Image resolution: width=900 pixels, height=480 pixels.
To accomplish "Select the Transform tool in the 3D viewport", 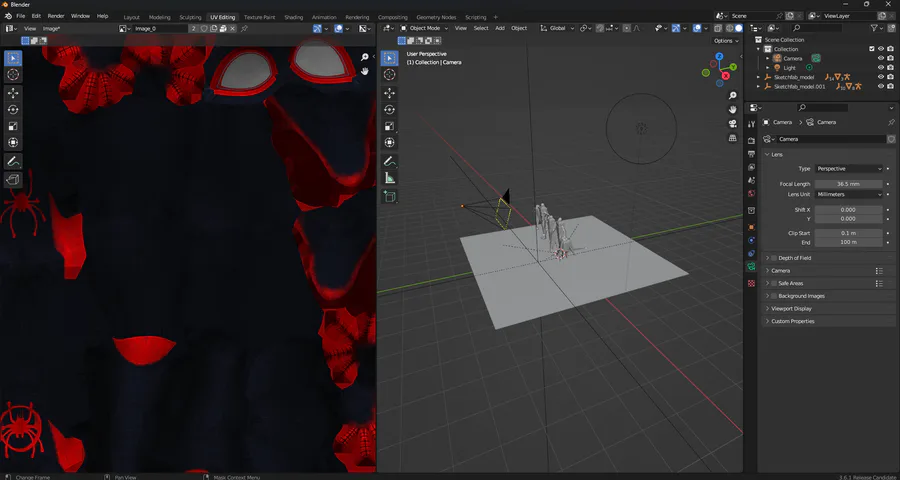I will 390,142.
